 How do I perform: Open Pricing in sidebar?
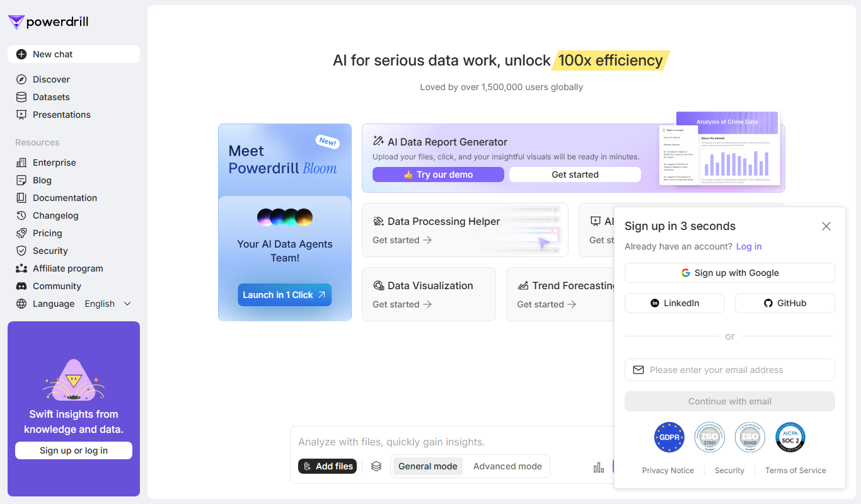74,233
